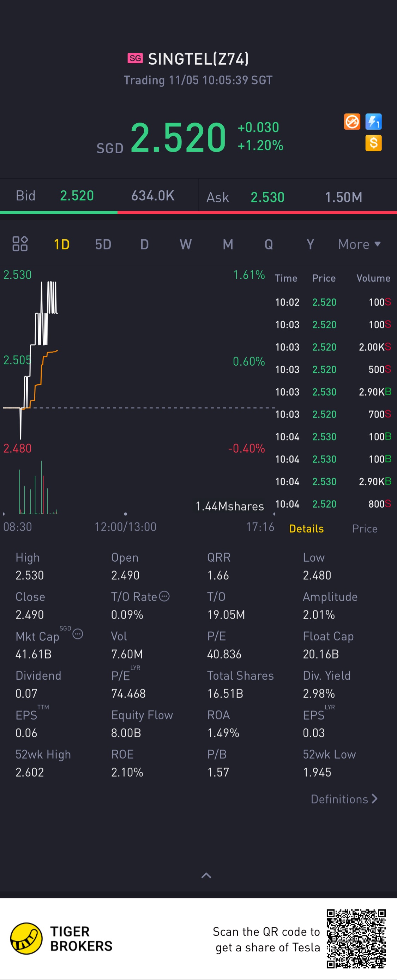Click the Total Shares value 16.51B
397x980 pixels.
(x=225, y=693)
